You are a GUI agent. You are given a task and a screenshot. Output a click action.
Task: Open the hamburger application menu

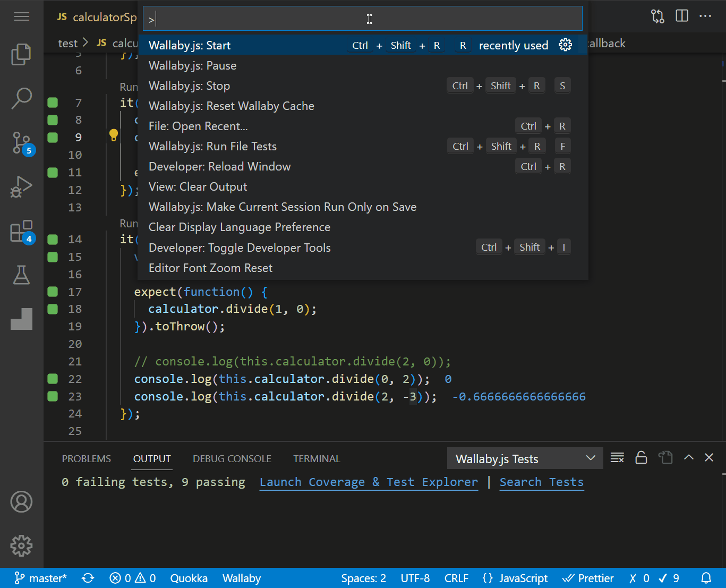click(x=21, y=17)
